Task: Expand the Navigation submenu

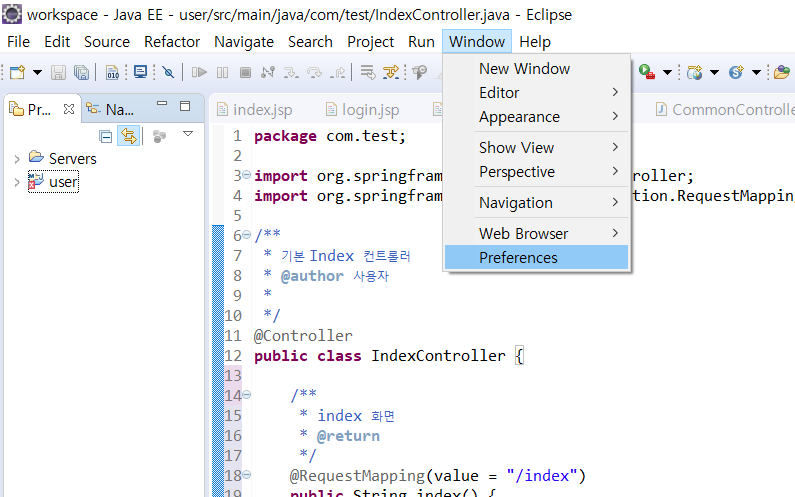Action: tap(536, 203)
